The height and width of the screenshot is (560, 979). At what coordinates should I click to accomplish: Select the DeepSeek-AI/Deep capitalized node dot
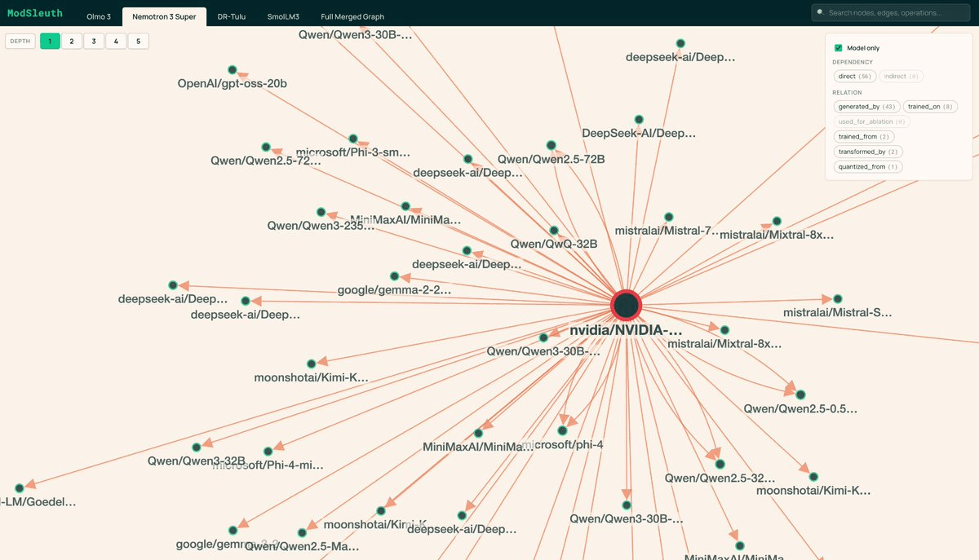click(640, 120)
